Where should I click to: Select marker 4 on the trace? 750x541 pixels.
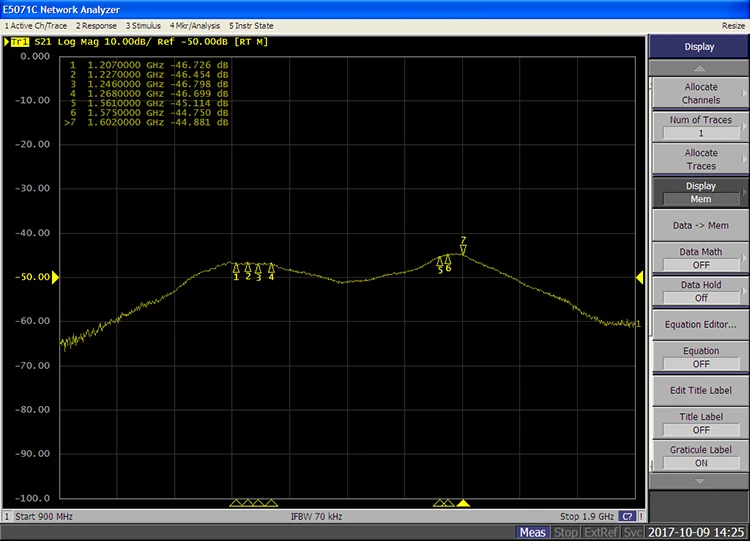tap(271, 272)
